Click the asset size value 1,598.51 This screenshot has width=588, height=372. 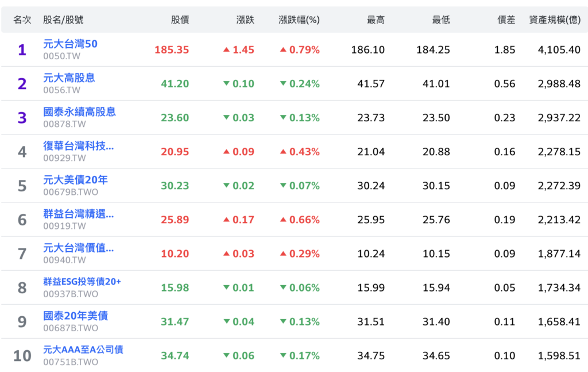tap(559, 356)
